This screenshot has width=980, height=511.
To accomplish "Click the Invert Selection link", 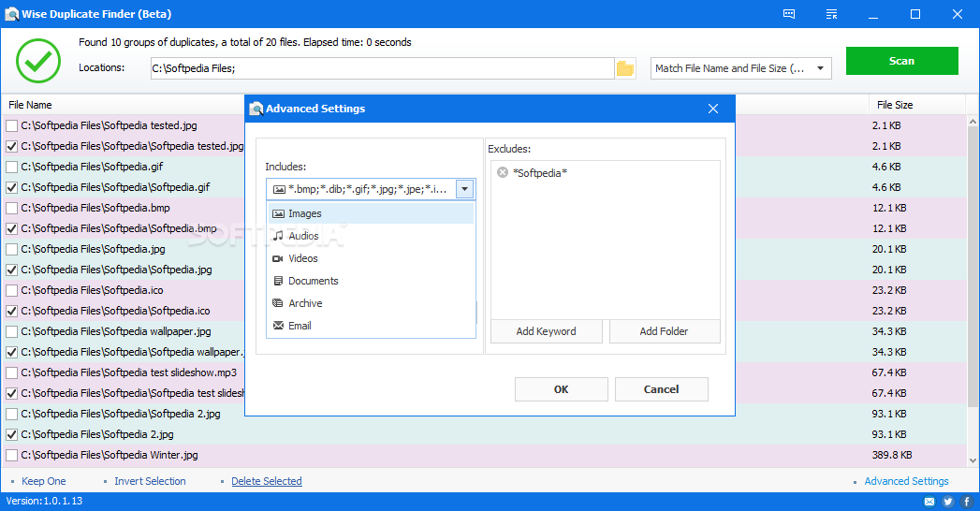I will click(150, 481).
